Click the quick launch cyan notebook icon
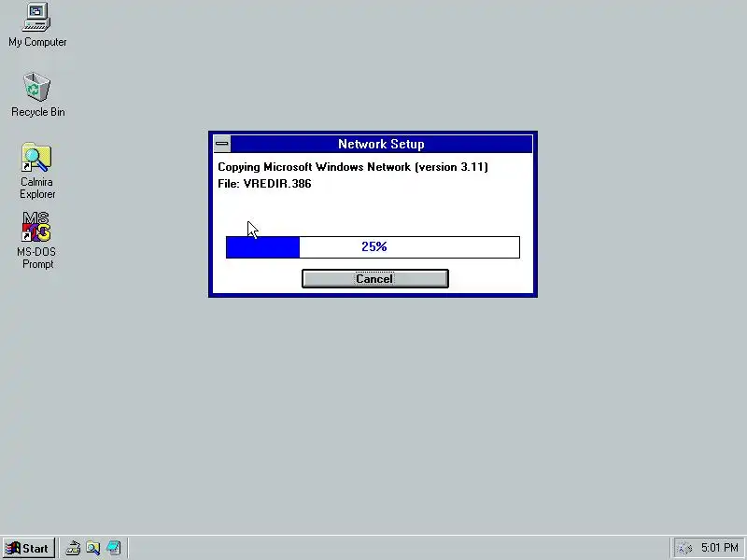The width and height of the screenshot is (747, 560). (x=113, y=549)
